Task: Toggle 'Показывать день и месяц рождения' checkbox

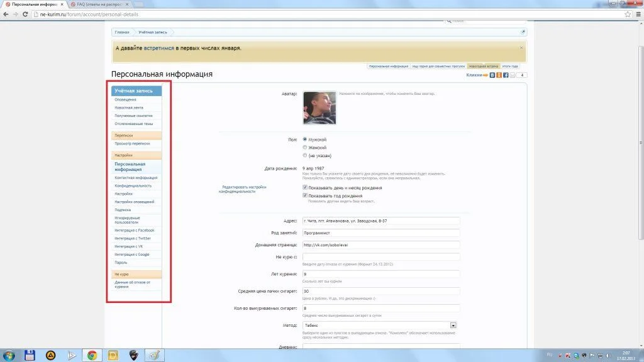Action: click(305, 187)
